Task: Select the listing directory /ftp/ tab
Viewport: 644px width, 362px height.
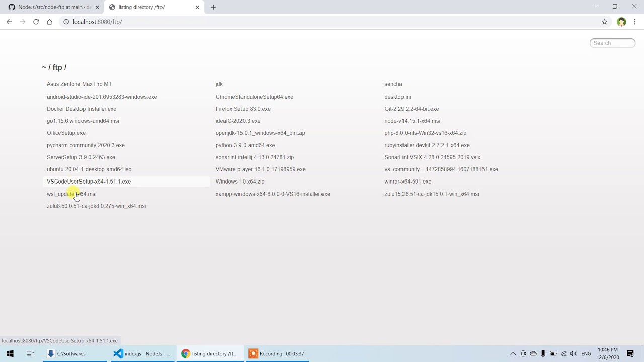Action: click(x=153, y=7)
